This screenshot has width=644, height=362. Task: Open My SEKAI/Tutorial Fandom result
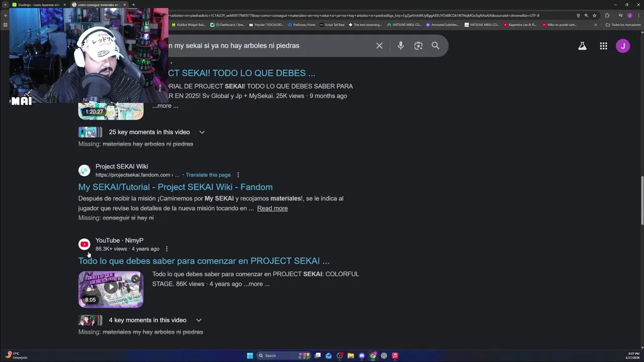175,187
